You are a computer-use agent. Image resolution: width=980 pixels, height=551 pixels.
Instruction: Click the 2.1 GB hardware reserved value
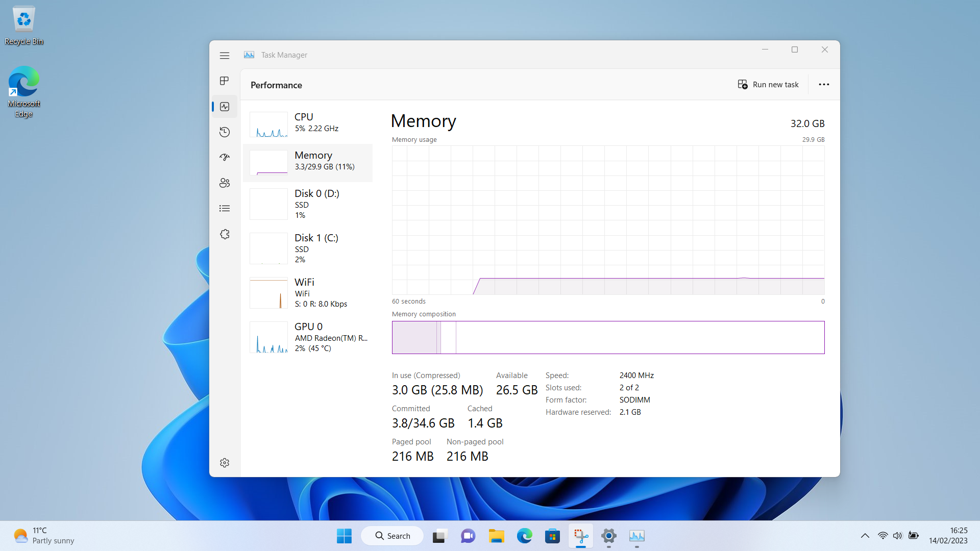point(630,412)
